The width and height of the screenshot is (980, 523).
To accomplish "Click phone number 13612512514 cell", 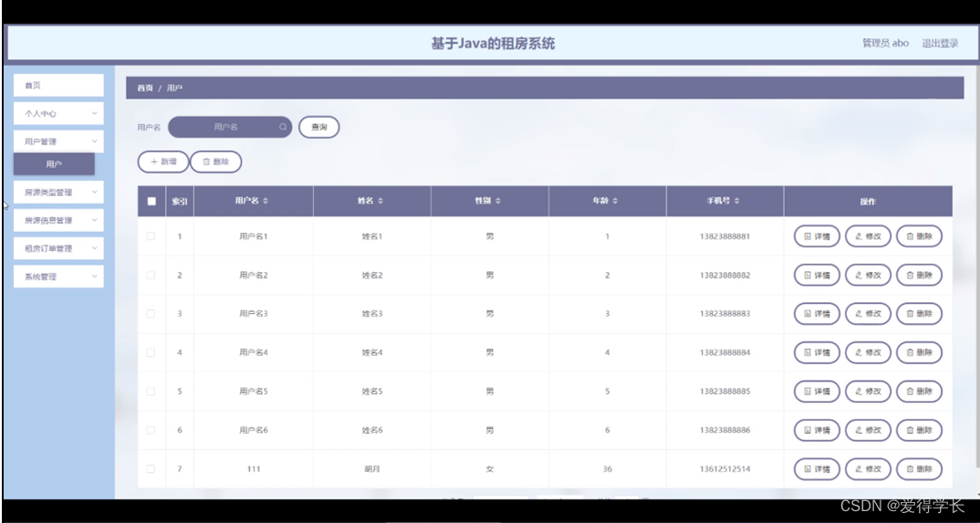I will [725, 468].
